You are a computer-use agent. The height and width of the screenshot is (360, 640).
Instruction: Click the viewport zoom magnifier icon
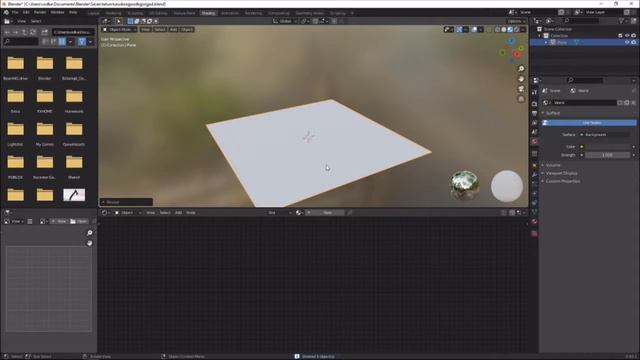(521, 69)
